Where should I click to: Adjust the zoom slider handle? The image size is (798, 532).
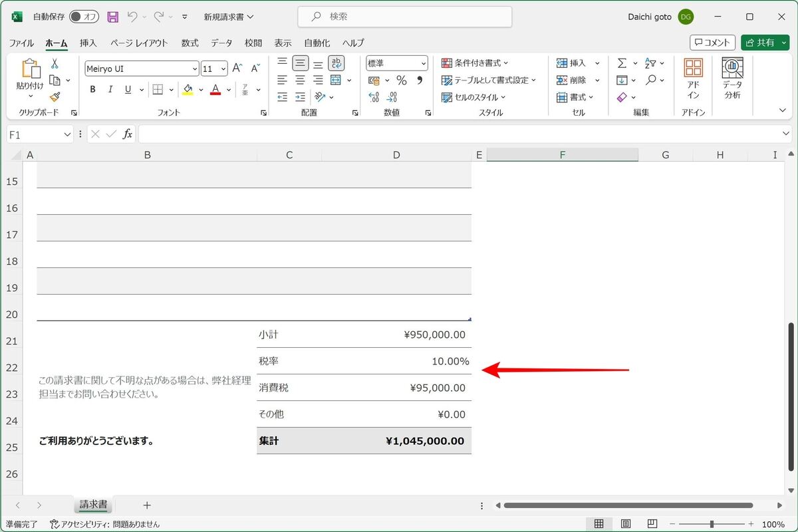click(x=712, y=524)
